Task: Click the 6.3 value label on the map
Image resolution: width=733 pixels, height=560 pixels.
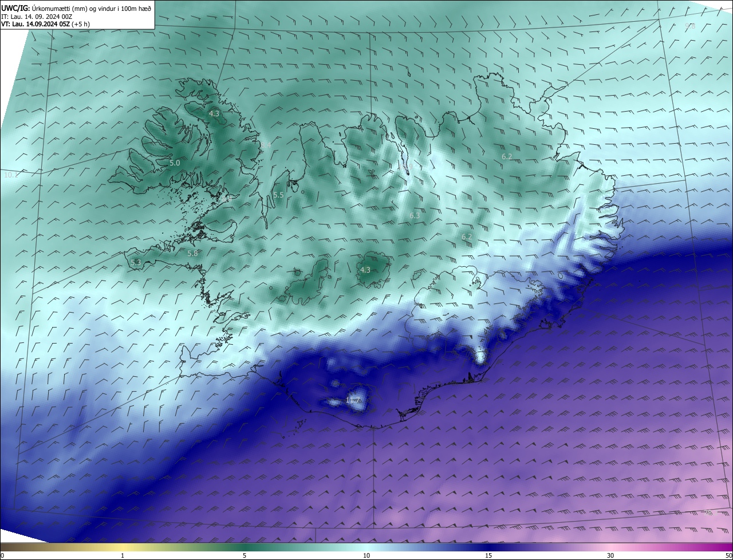Action: [x=415, y=215]
